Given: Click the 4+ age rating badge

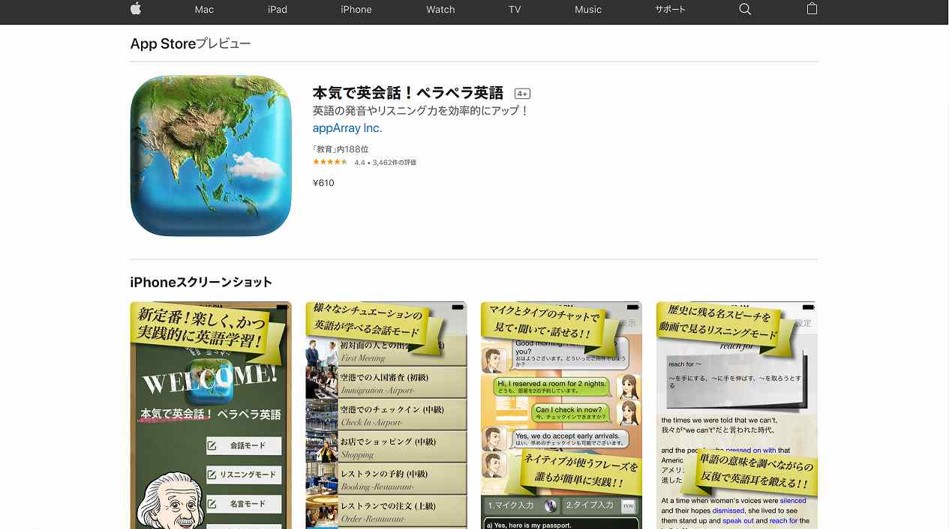Looking at the screenshot, I should click(522, 93).
